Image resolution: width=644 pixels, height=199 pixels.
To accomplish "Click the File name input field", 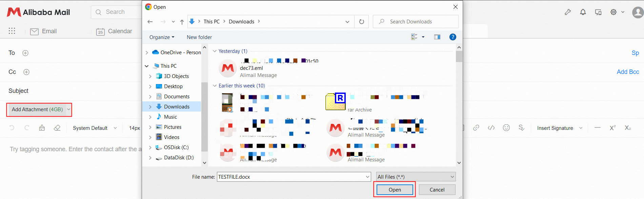I will point(291,177).
